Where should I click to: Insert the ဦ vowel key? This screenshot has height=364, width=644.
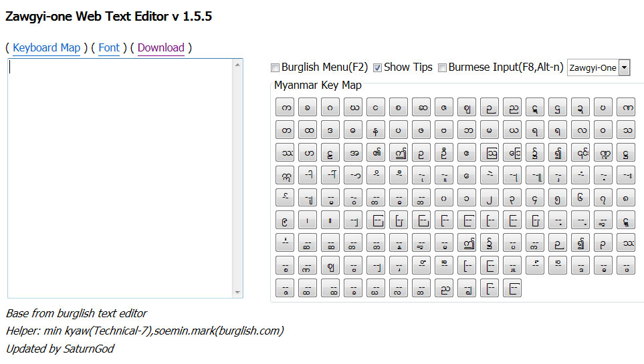444,153
